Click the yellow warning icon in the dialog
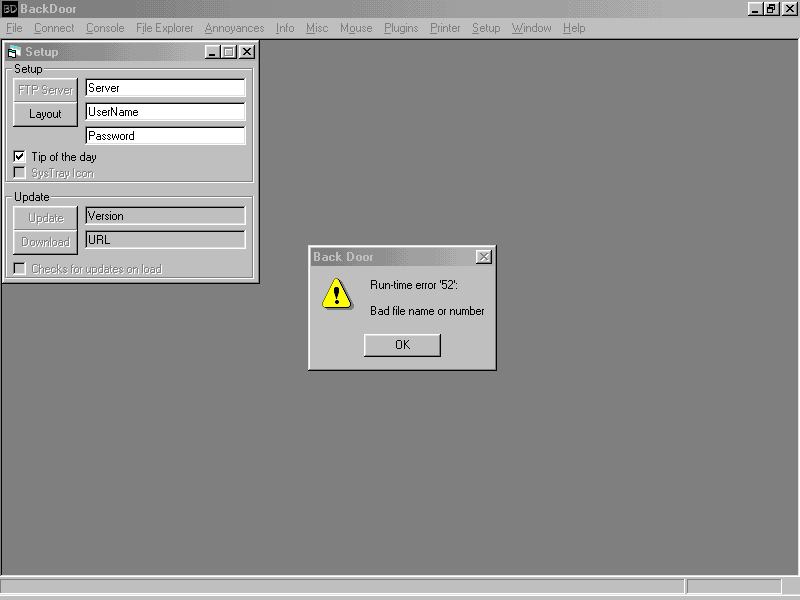The height and width of the screenshot is (600, 800). [337, 293]
